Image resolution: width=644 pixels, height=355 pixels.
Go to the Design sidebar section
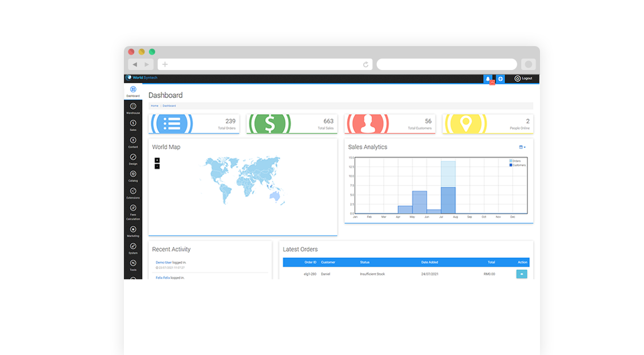click(133, 158)
